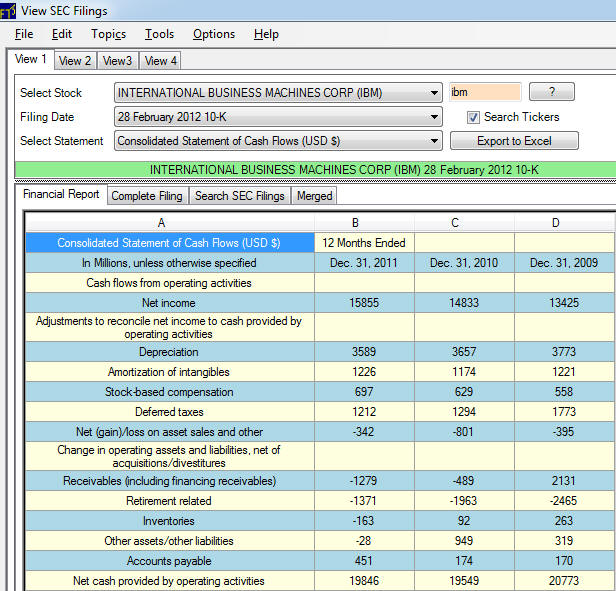Click column header A

(170, 223)
